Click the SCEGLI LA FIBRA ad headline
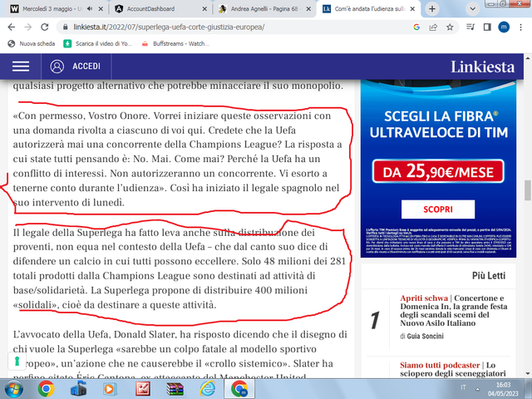Image resolution: width=532 pixels, height=399 pixels. 438,124
